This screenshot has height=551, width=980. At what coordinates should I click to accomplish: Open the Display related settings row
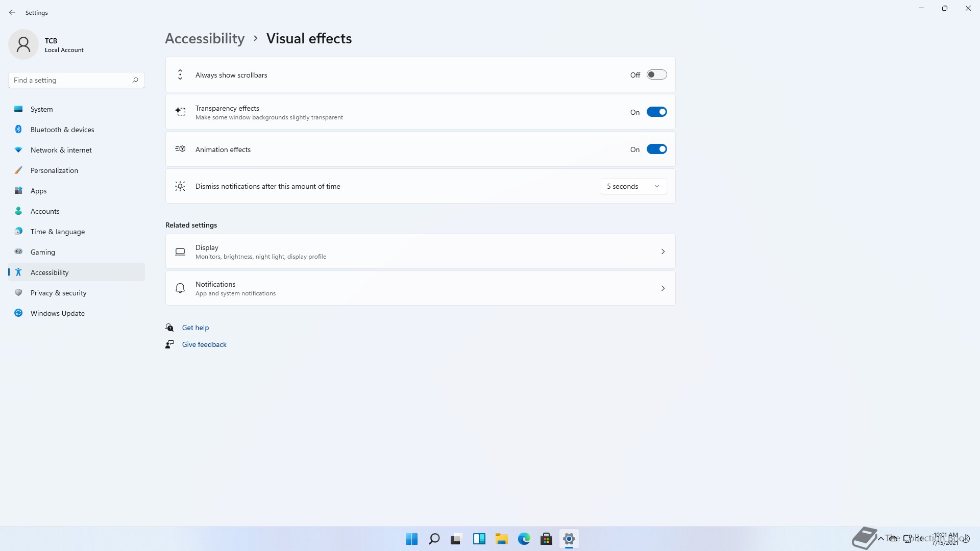pyautogui.click(x=420, y=252)
